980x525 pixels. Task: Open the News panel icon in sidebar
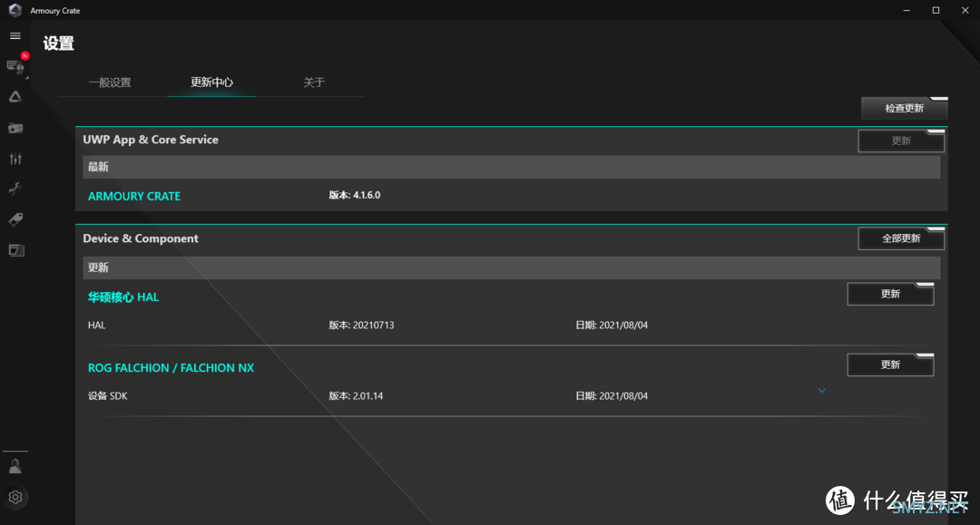tap(16, 250)
